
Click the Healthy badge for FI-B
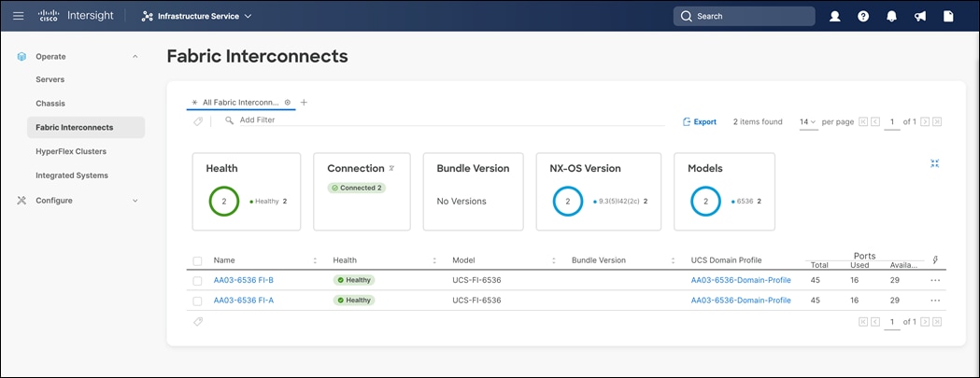pos(354,280)
